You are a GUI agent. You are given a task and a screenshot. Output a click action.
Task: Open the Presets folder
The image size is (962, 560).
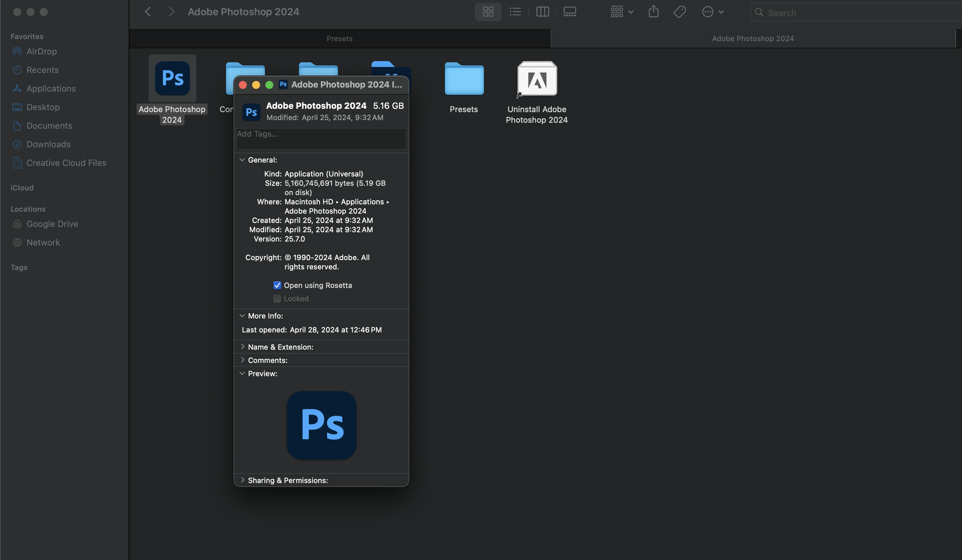(463, 79)
